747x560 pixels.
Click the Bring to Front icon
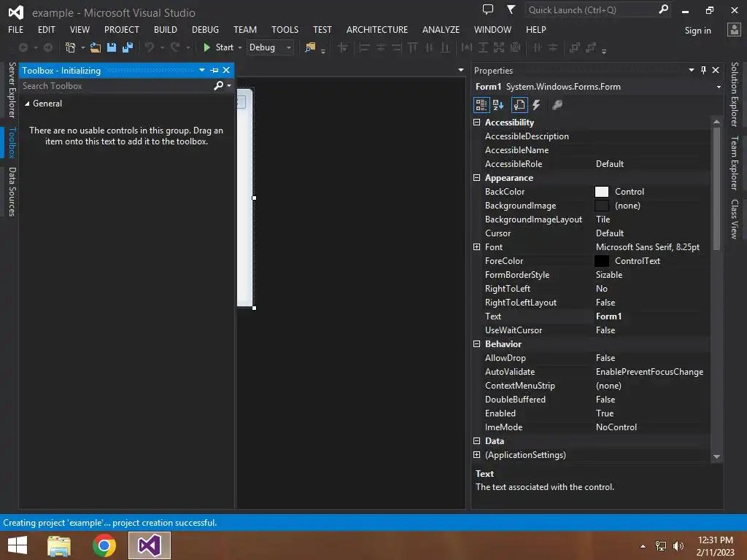click(575, 47)
